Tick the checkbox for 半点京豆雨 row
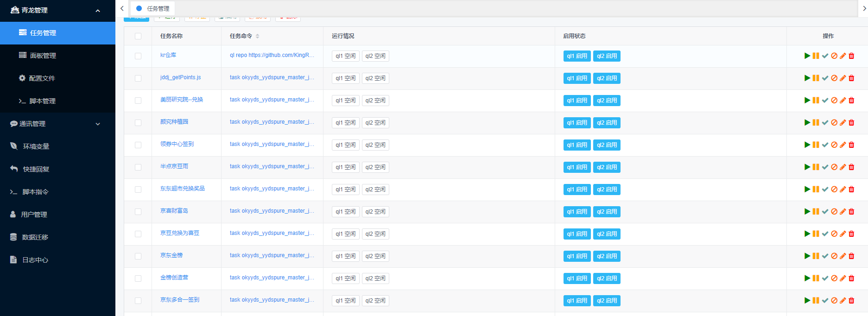Viewport: 868px width, 316px height. click(138, 167)
